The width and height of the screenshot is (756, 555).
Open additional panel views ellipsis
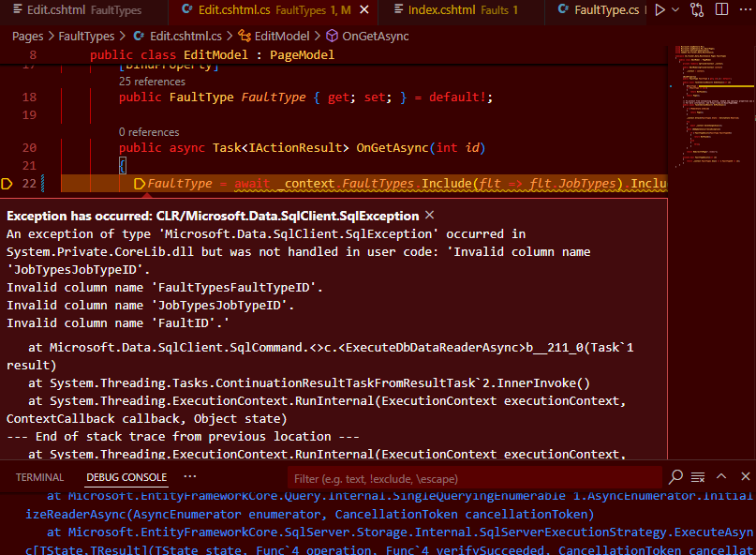click(190, 477)
